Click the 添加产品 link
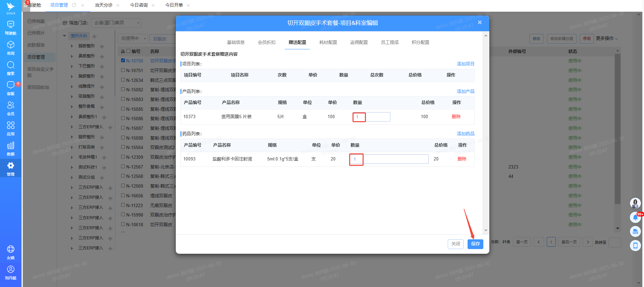The width and height of the screenshot is (644, 287). coord(465,91)
